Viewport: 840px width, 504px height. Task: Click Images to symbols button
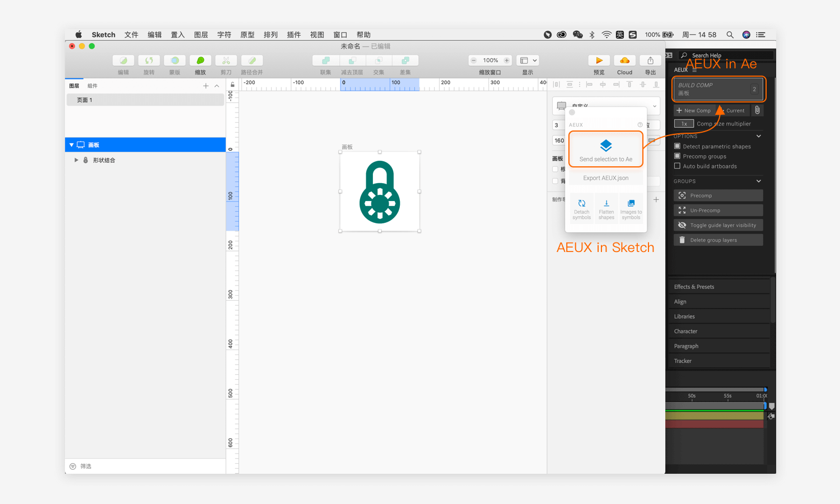(631, 209)
